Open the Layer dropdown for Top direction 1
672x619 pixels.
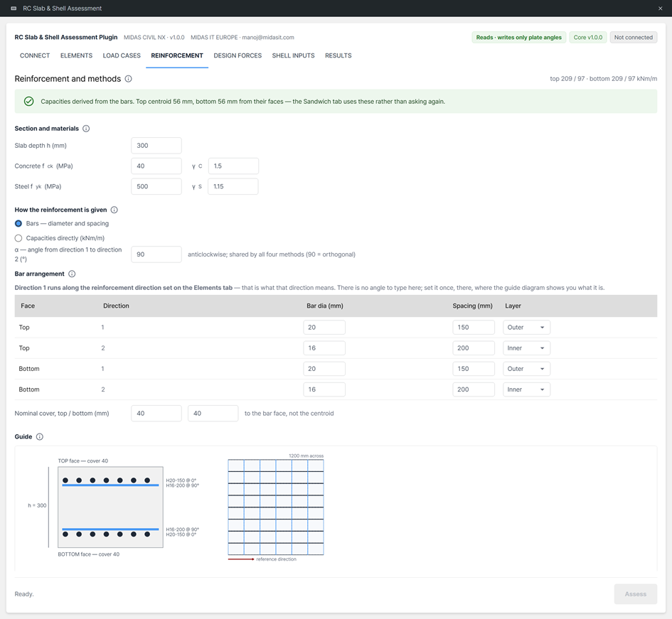pos(526,328)
